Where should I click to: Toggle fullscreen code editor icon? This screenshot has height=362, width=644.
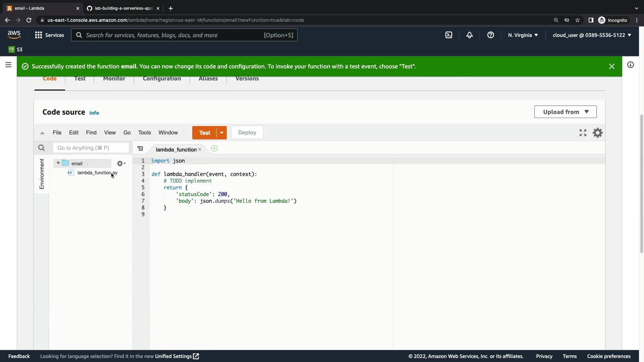[x=583, y=133]
